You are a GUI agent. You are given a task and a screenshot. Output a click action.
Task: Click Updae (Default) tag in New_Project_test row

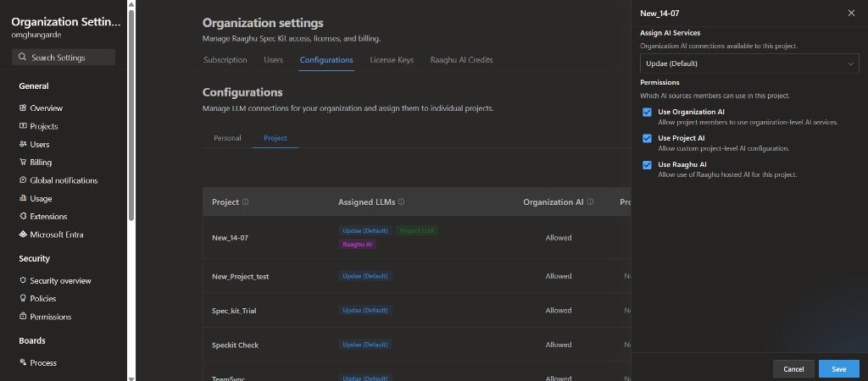[x=365, y=275]
